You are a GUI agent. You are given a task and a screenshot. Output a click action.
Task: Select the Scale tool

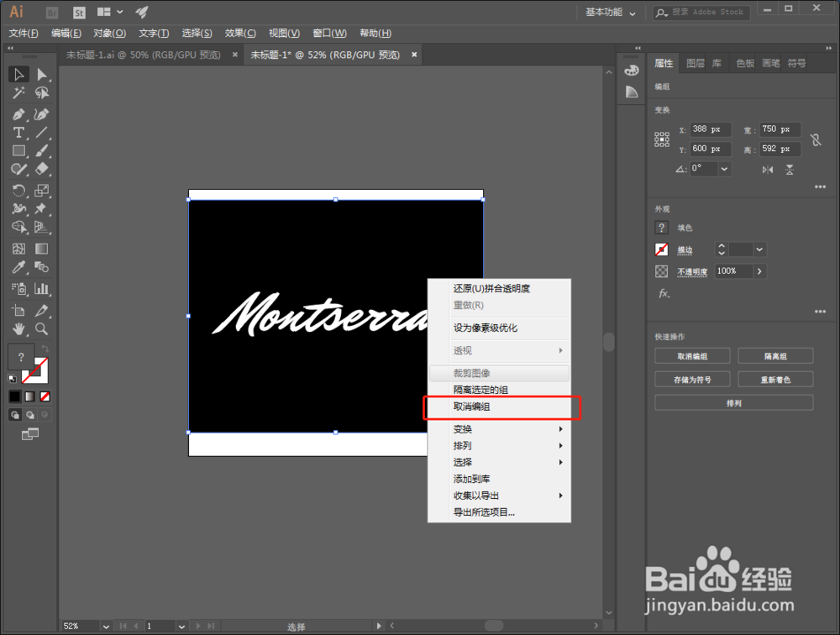(42, 190)
